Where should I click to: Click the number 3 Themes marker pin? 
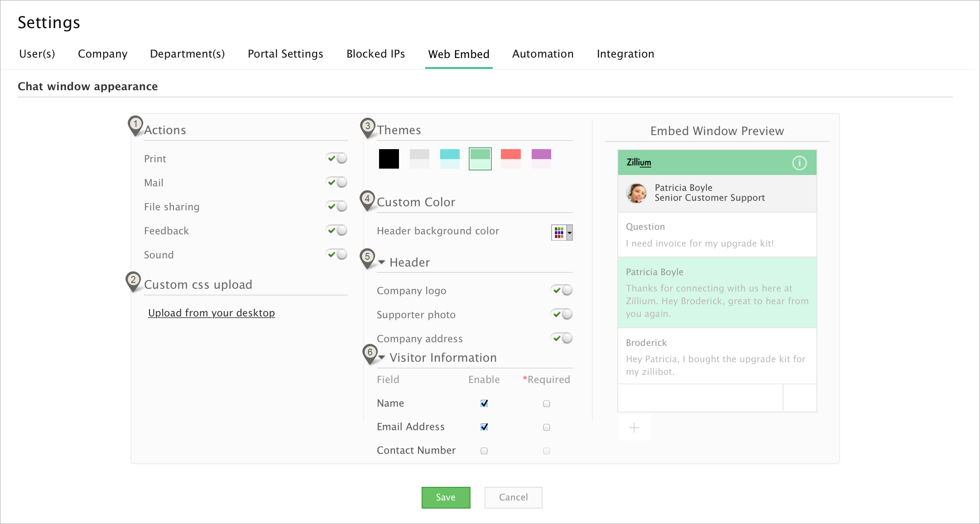point(368,127)
